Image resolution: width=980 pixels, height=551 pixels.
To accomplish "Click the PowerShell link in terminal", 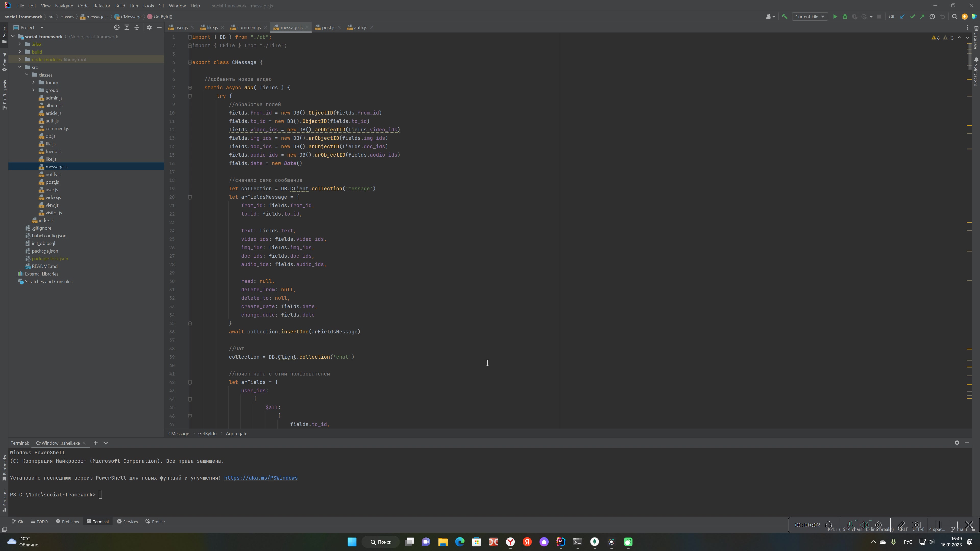I will point(261,478).
